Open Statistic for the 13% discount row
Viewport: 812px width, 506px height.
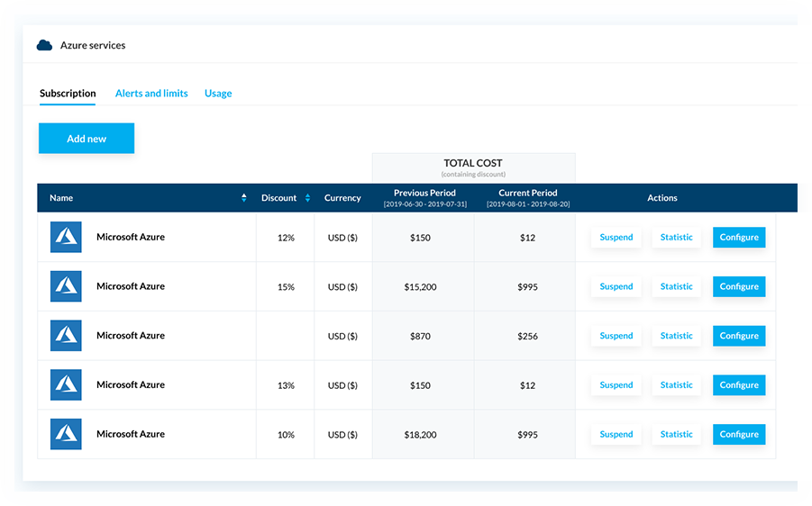coord(676,384)
